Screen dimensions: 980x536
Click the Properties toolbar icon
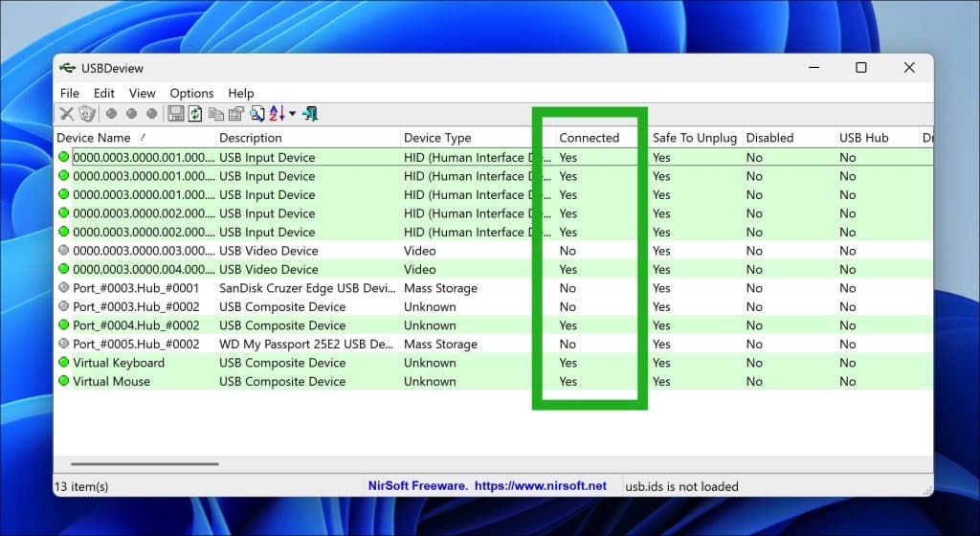click(236, 114)
